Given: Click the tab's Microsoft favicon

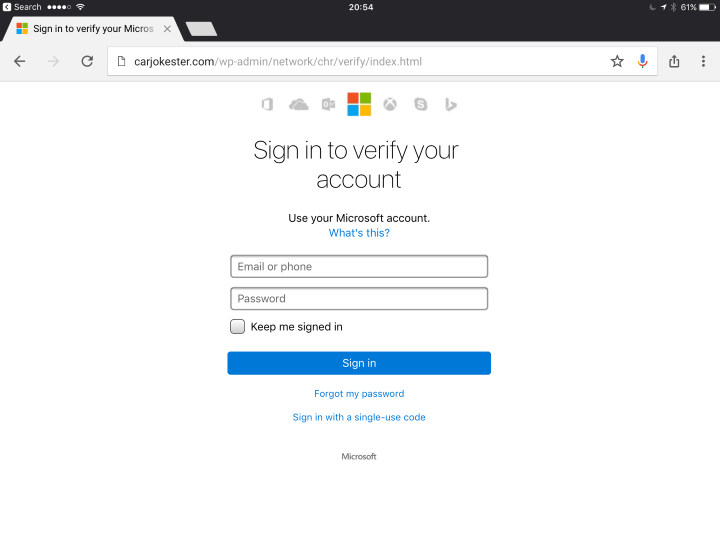Looking at the screenshot, I should tap(22, 28).
